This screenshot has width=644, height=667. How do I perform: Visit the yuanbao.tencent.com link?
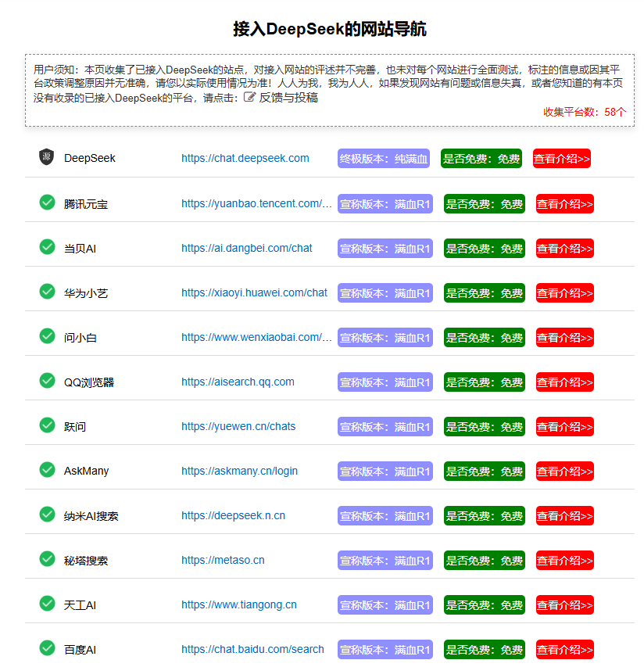tap(256, 203)
